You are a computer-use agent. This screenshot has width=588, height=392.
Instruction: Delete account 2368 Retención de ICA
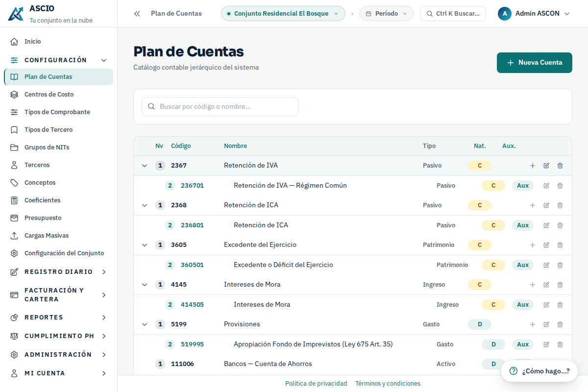(x=560, y=205)
